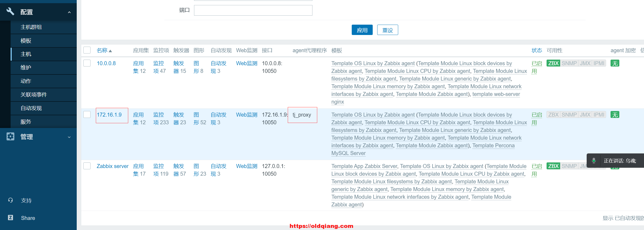Screen dimensions: 644x230
Task: Open 自动发现 in the sidebar
Action: [x=44, y=108]
